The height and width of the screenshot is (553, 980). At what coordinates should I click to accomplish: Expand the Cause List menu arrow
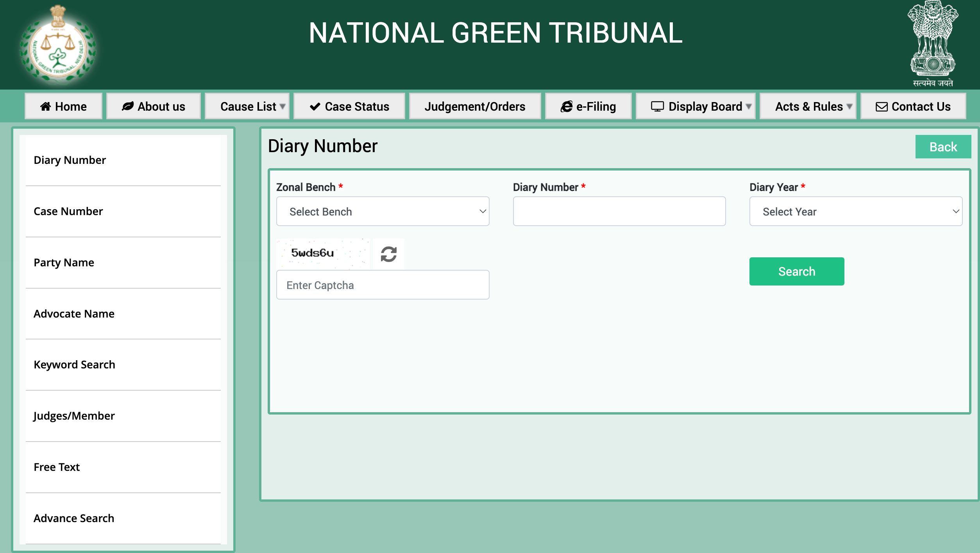click(283, 106)
